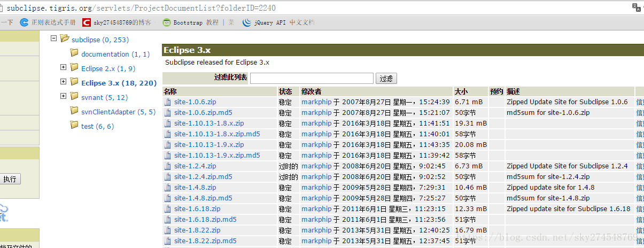Screen dimensions: 644x248
Task: Collapse the subclipse root tree node
Action: pos(53,38)
